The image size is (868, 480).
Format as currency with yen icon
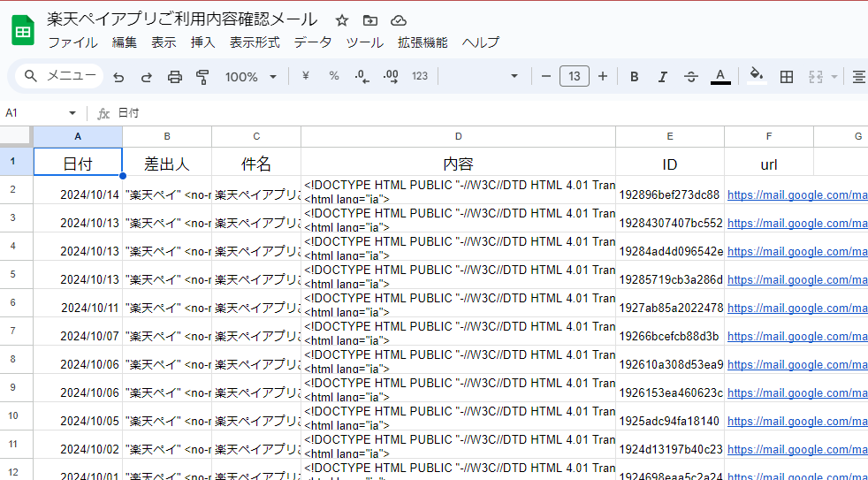(x=305, y=76)
